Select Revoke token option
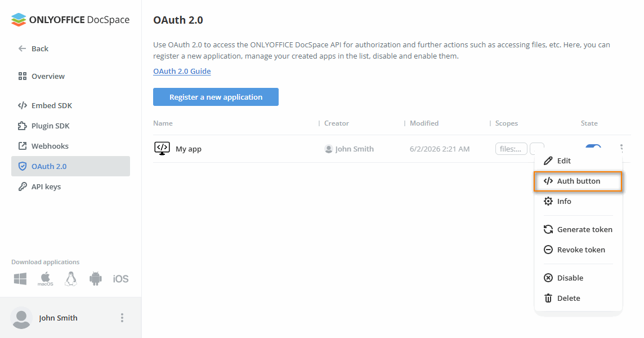Image resolution: width=644 pixels, height=338 pixels. [578, 250]
